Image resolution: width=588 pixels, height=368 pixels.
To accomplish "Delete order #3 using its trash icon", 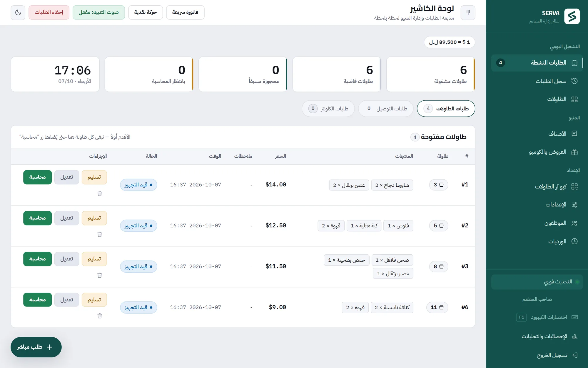I will coord(100,275).
